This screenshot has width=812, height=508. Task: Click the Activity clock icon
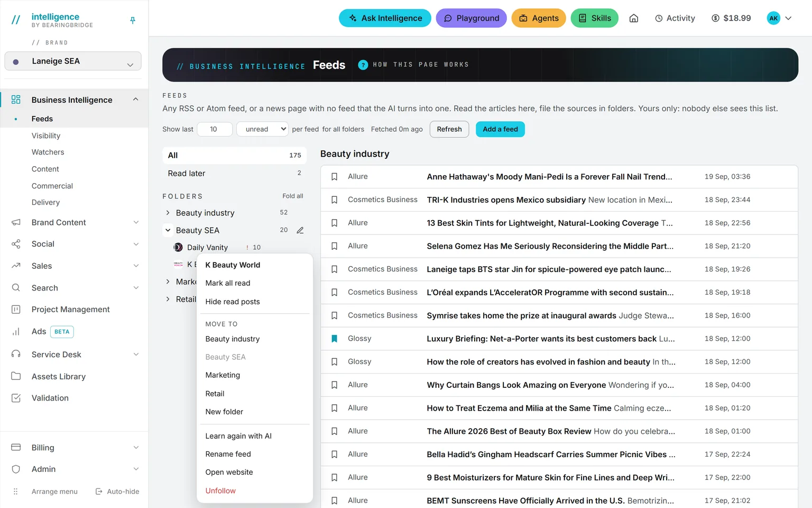[x=659, y=19]
